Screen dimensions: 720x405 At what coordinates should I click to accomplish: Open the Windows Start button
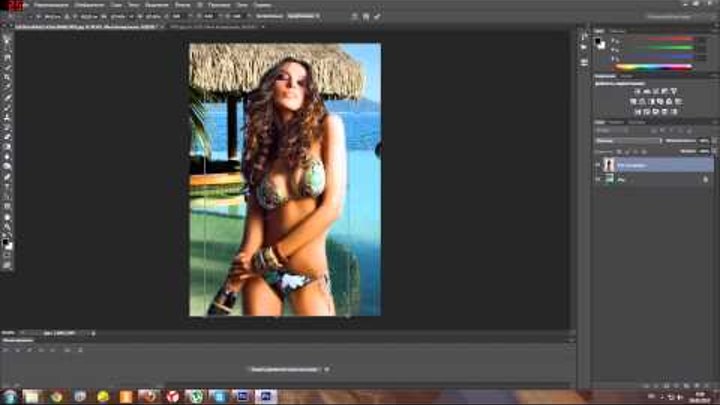tap(12, 396)
